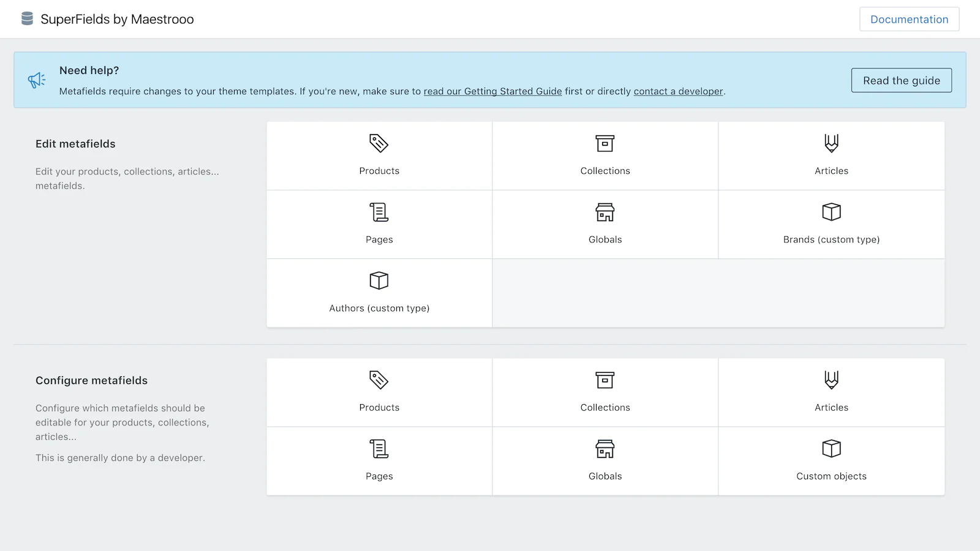Open Articles pen icon under Edit metafields

(x=831, y=143)
